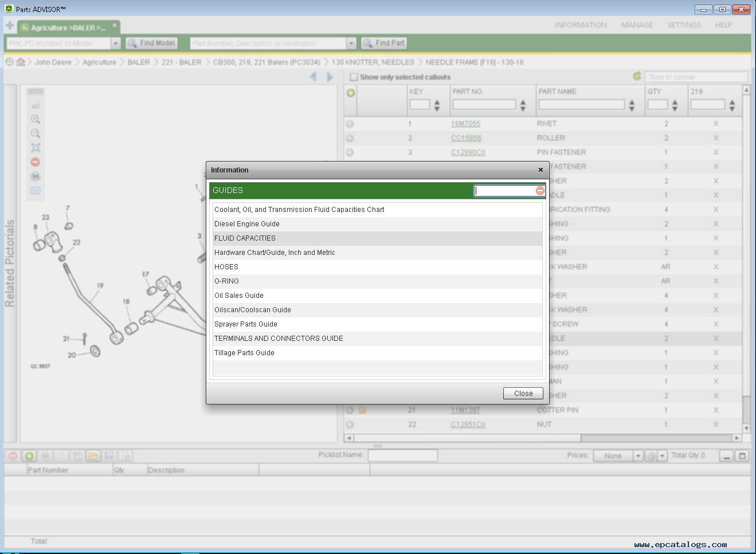Image resolution: width=756 pixels, height=554 pixels.
Task: Click the home icon in breadcrumb
Action: coord(21,62)
